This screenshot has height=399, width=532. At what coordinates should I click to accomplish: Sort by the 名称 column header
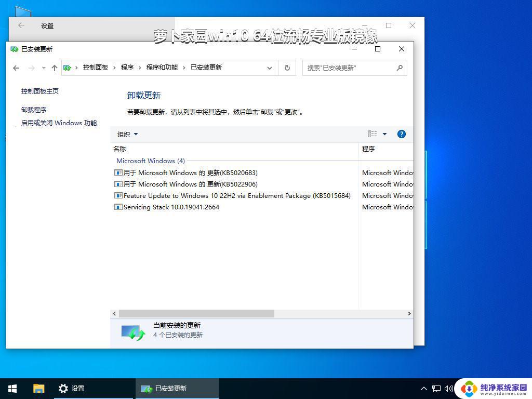pyautogui.click(x=120, y=149)
